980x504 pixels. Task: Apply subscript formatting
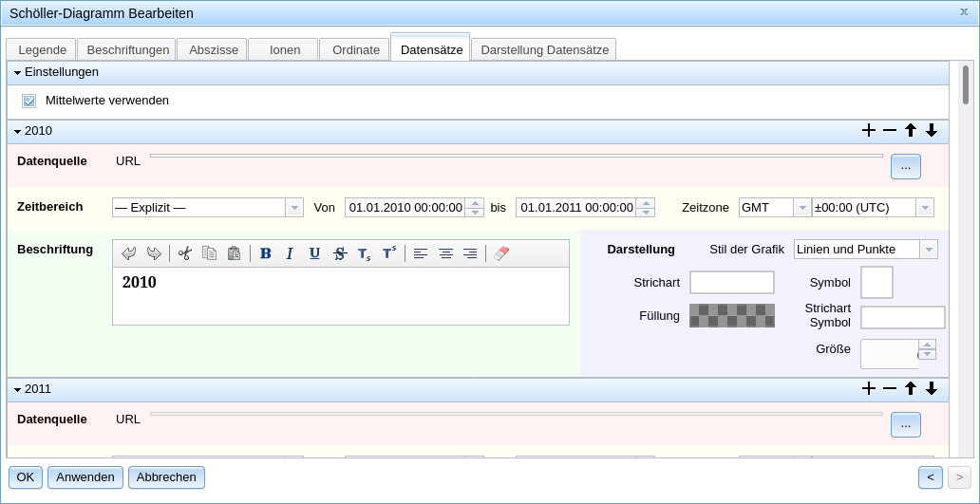click(x=365, y=253)
